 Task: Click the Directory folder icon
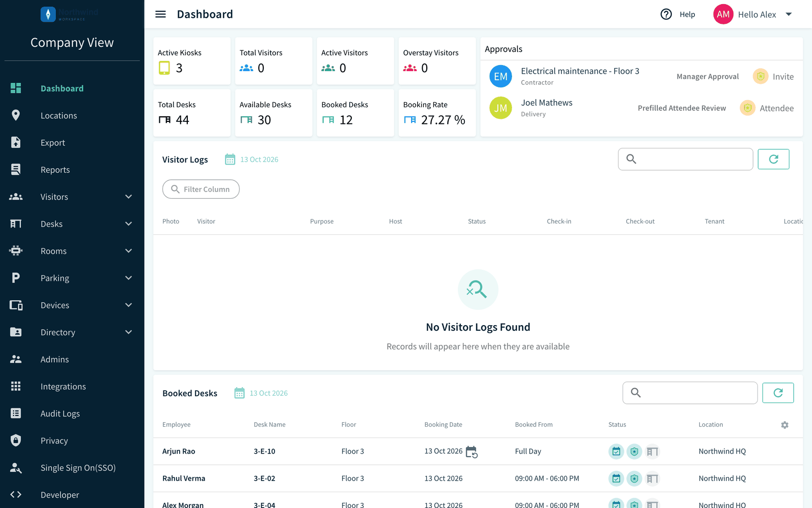click(16, 332)
